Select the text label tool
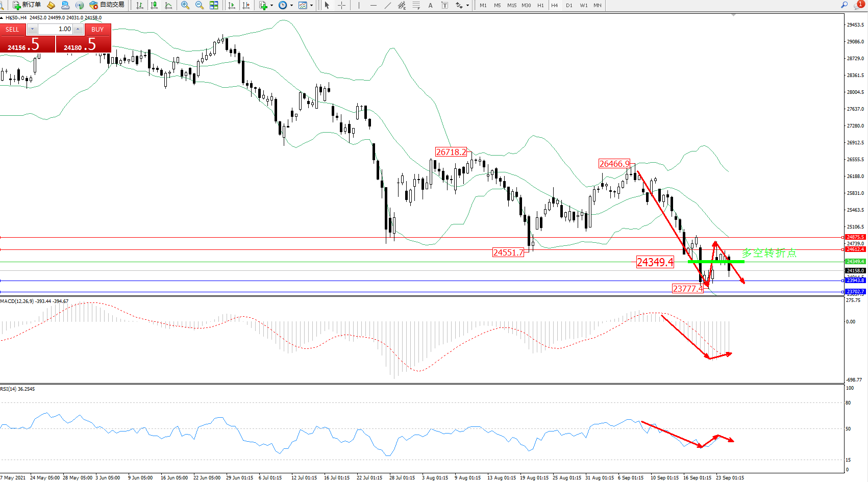 coord(444,5)
